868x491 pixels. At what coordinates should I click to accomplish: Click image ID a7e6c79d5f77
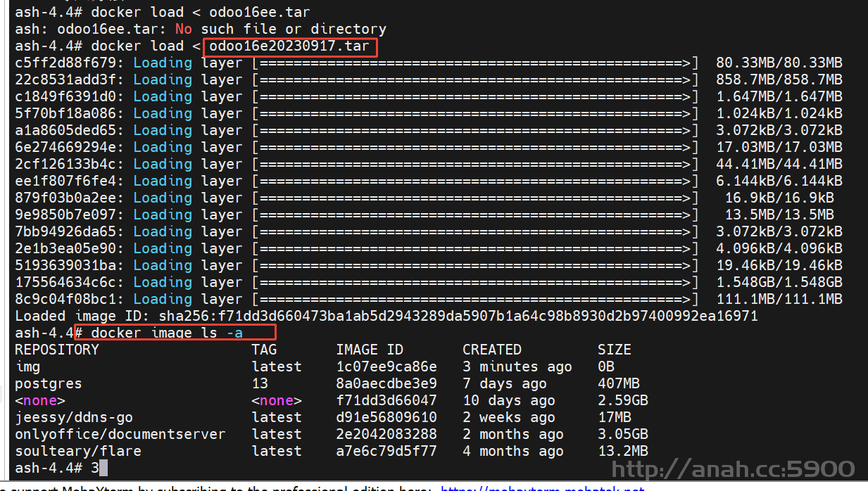(x=386, y=452)
